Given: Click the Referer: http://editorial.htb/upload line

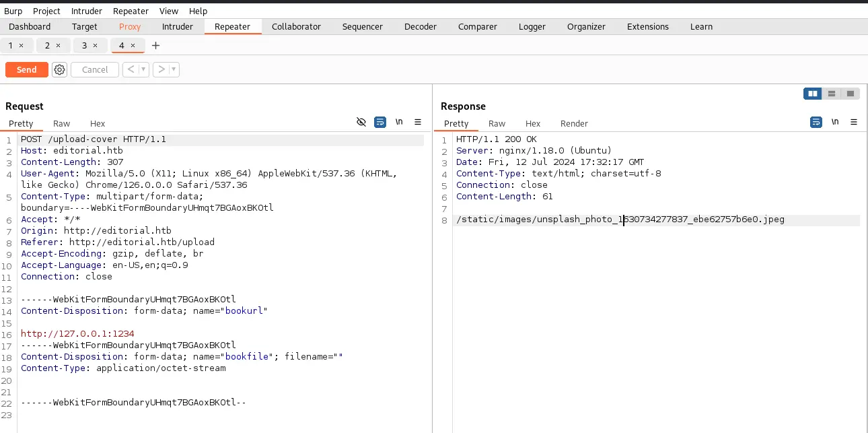Looking at the screenshot, I should [x=118, y=242].
